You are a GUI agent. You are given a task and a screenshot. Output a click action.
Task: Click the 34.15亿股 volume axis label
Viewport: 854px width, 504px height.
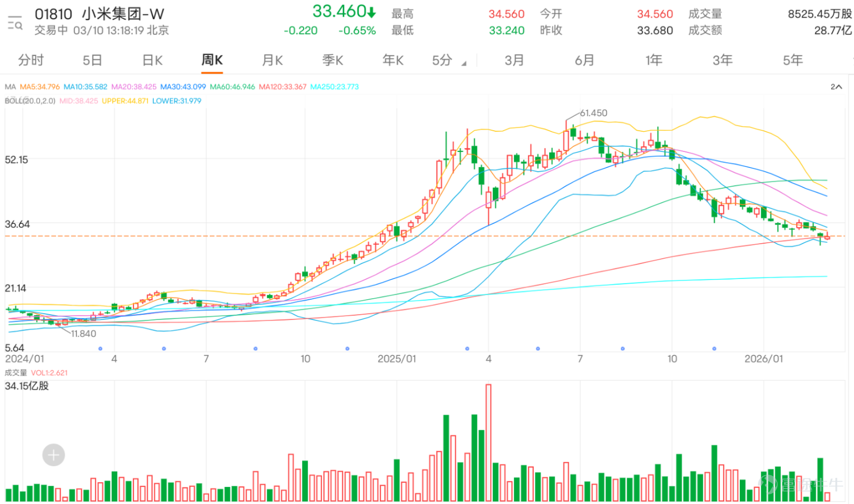click(27, 386)
